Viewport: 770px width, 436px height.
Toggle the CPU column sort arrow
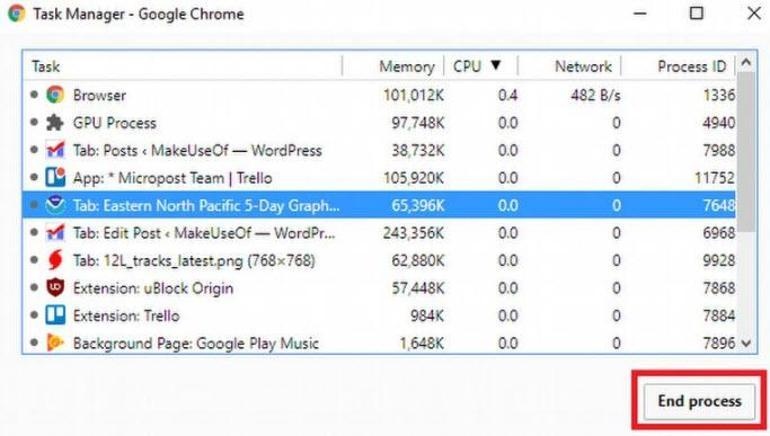(496, 65)
